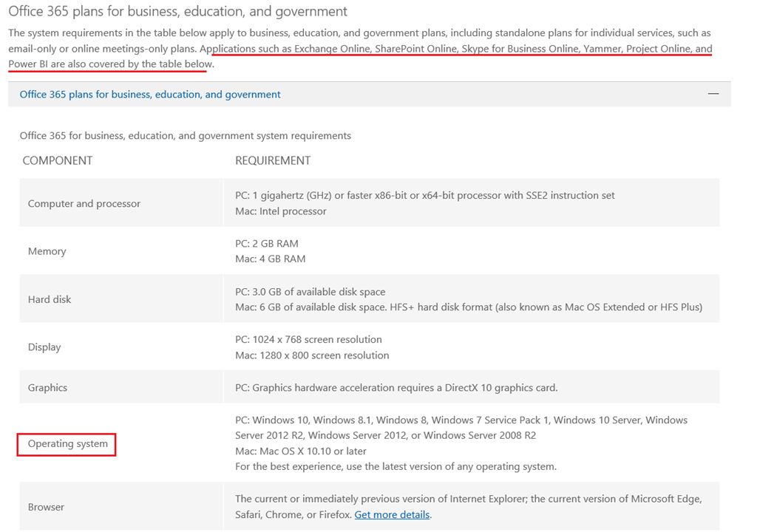Open the 'Office 365 plans for business, education, and government' accordion link
Screen dimensions: 757x532
coord(149,94)
